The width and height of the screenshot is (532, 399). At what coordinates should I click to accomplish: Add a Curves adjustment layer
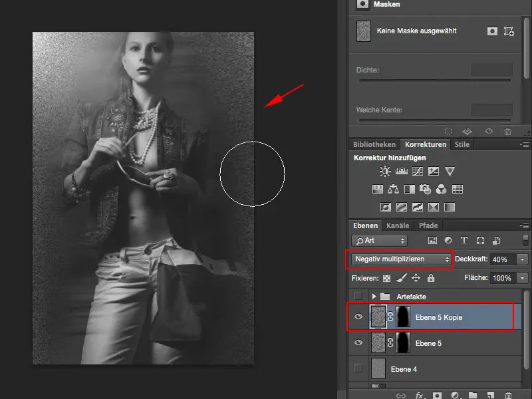pos(417,171)
